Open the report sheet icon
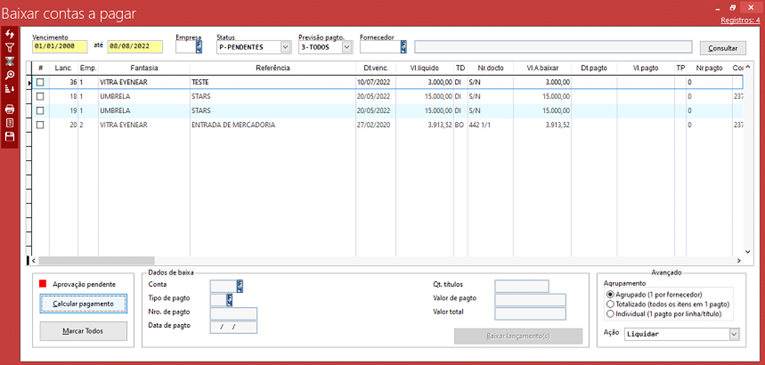 [x=9, y=122]
